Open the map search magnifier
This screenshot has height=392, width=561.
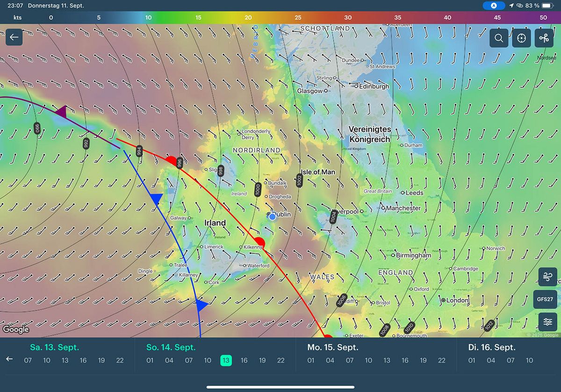coord(499,38)
